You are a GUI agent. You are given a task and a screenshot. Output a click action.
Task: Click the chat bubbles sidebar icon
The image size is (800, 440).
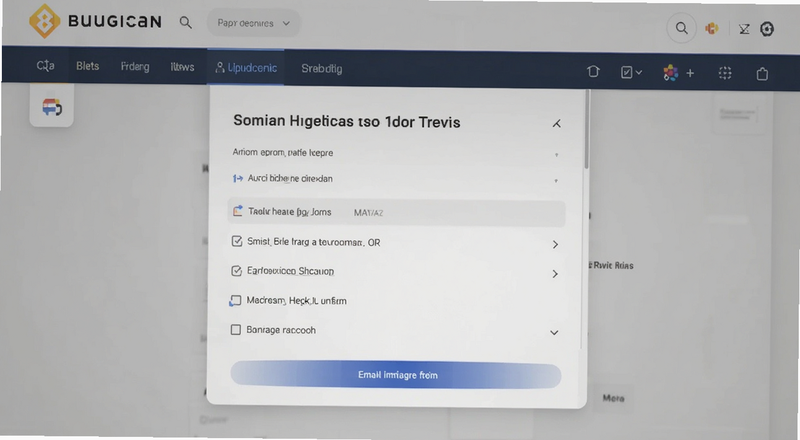[x=52, y=107]
